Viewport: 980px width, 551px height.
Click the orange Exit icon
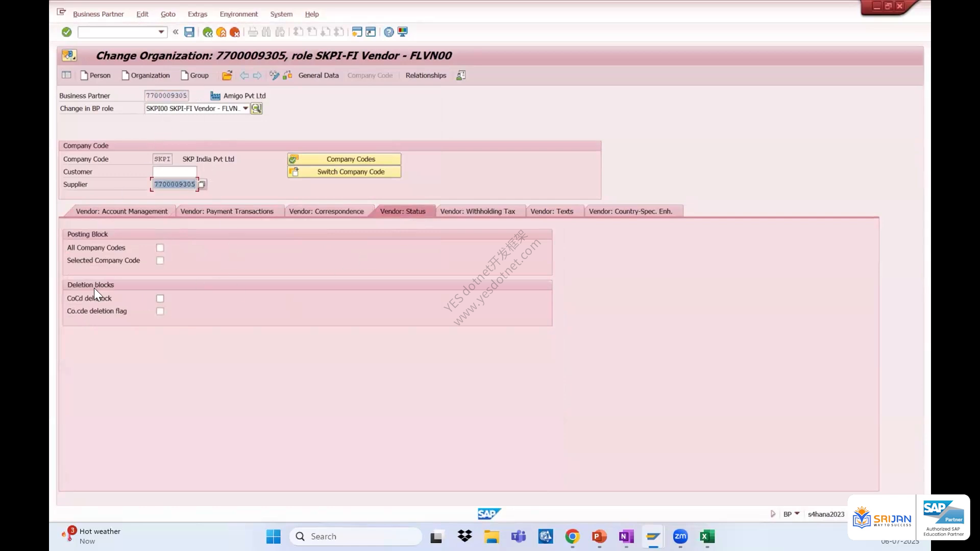(x=221, y=32)
